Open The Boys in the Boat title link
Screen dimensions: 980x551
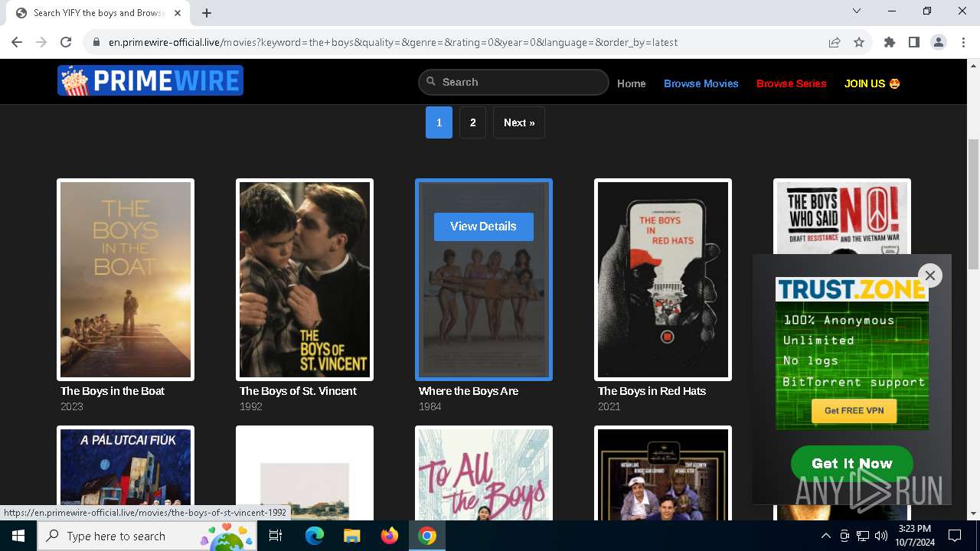[x=113, y=391]
